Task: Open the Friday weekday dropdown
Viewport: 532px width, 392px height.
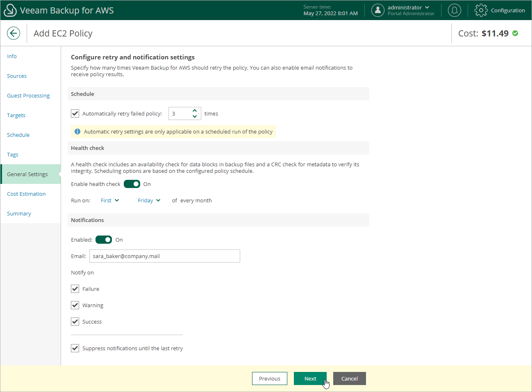Action: coord(148,200)
